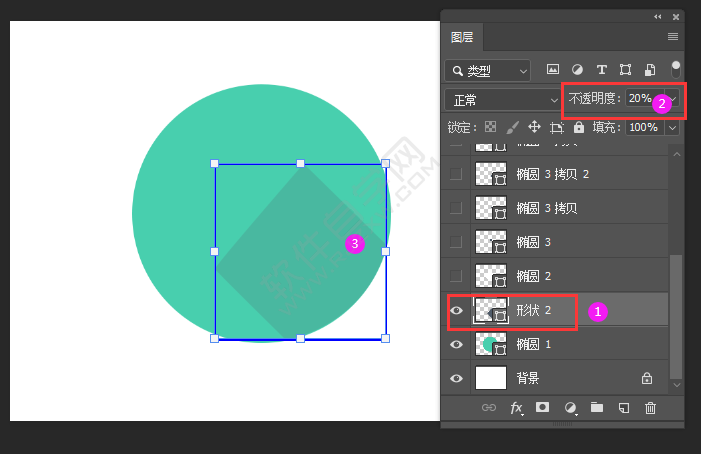Image resolution: width=701 pixels, height=454 pixels.
Task: Click the layers panel scrollbar thumb
Action: click(x=676, y=316)
